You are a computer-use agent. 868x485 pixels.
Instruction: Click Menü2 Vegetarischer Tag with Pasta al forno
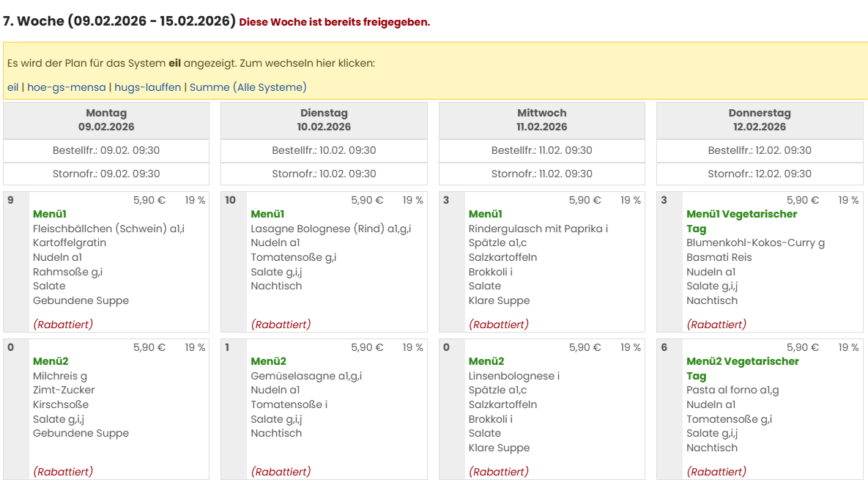point(742,368)
